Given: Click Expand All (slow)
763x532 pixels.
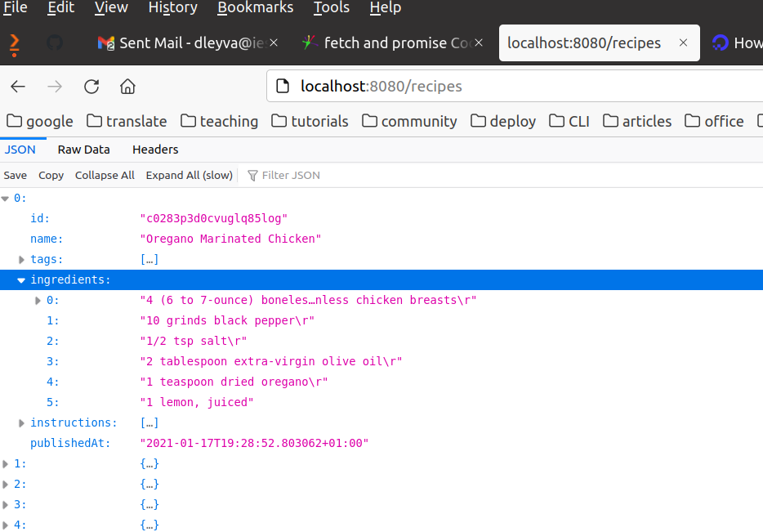Looking at the screenshot, I should coord(190,175).
